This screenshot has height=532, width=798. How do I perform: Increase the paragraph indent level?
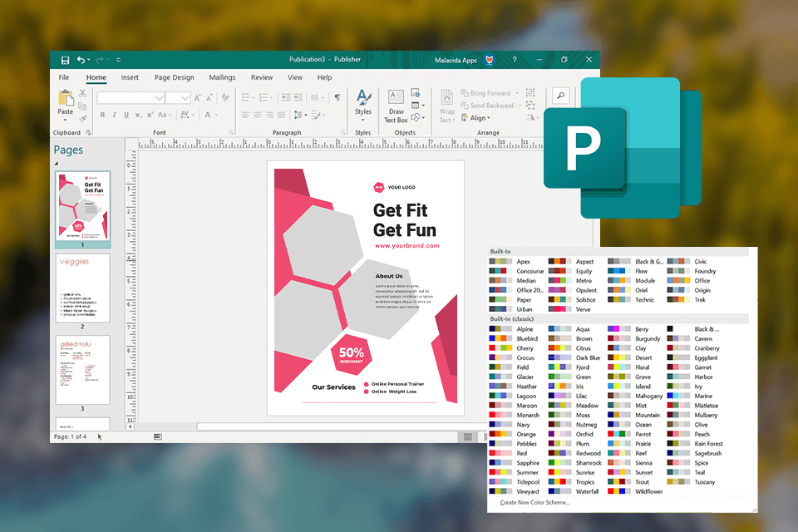[x=298, y=97]
